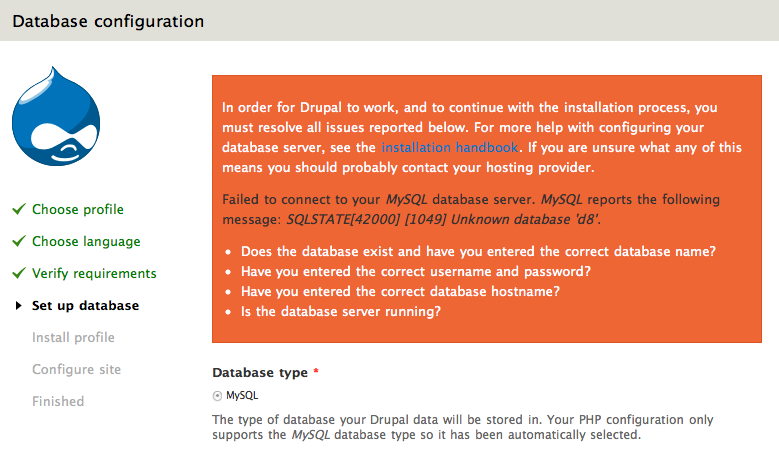Click the Install profile step

[x=74, y=337]
